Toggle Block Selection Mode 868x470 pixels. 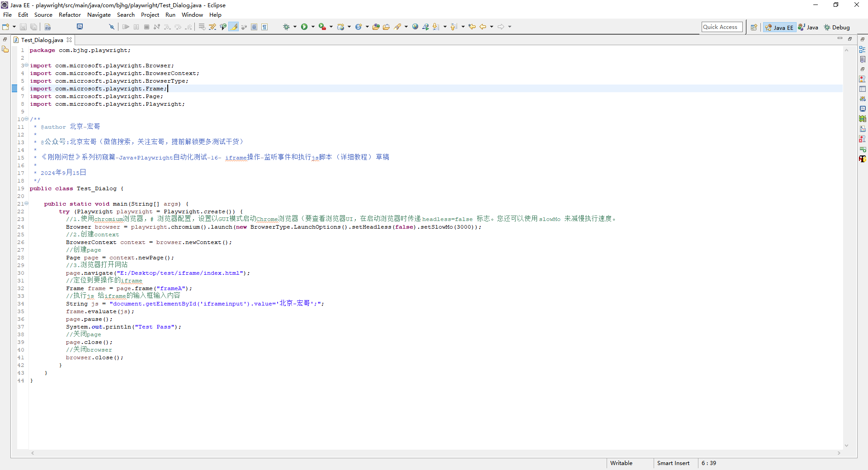[254, 27]
